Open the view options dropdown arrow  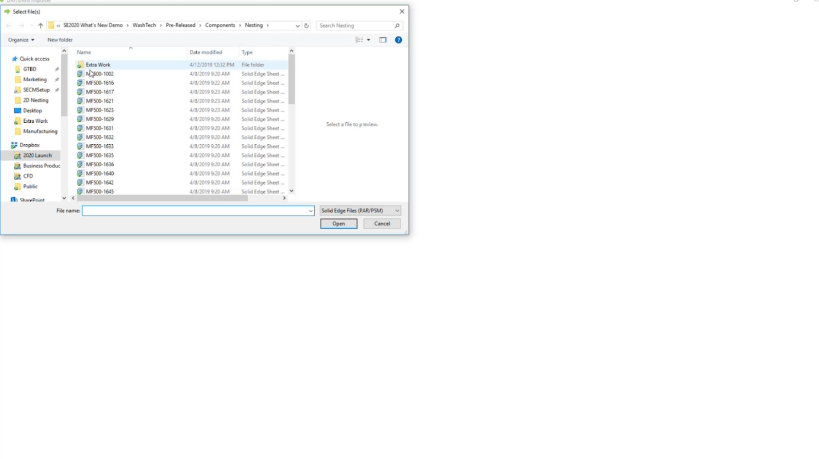(368, 40)
